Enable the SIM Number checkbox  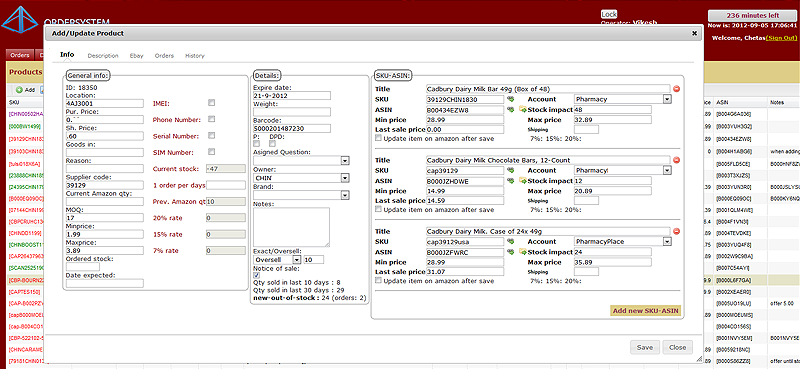click(211, 152)
